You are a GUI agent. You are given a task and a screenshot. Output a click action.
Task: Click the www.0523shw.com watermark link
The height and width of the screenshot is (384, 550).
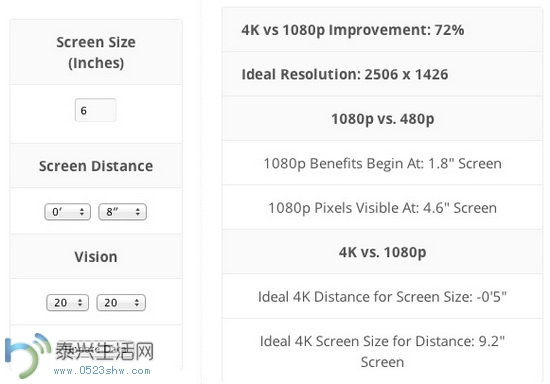(102, 371)
